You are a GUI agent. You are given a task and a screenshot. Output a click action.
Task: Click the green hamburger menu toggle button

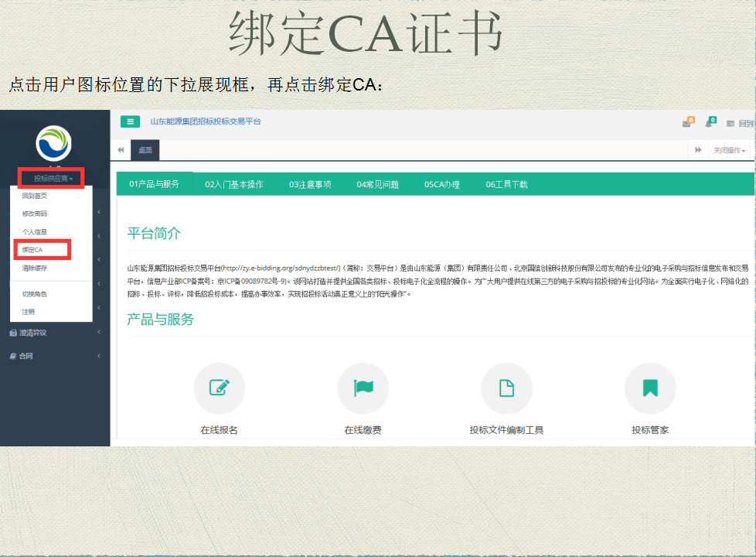point(131,121)
